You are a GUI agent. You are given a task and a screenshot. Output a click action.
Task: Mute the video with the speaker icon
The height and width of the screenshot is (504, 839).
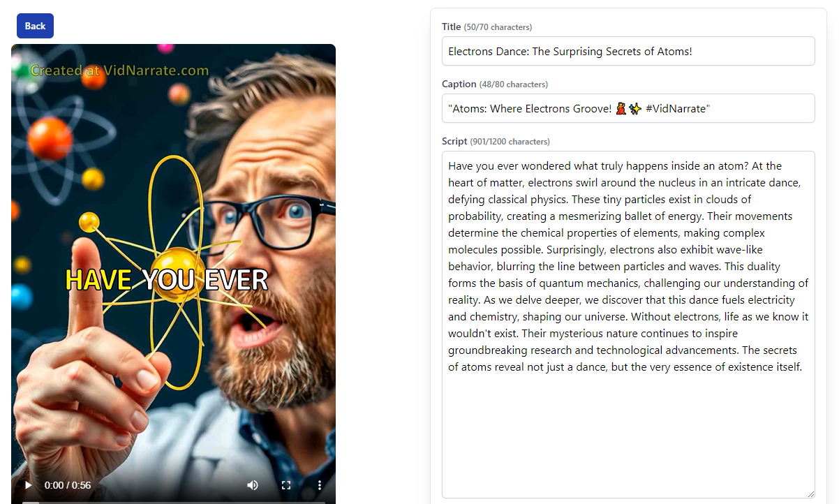tap(253, 484)
